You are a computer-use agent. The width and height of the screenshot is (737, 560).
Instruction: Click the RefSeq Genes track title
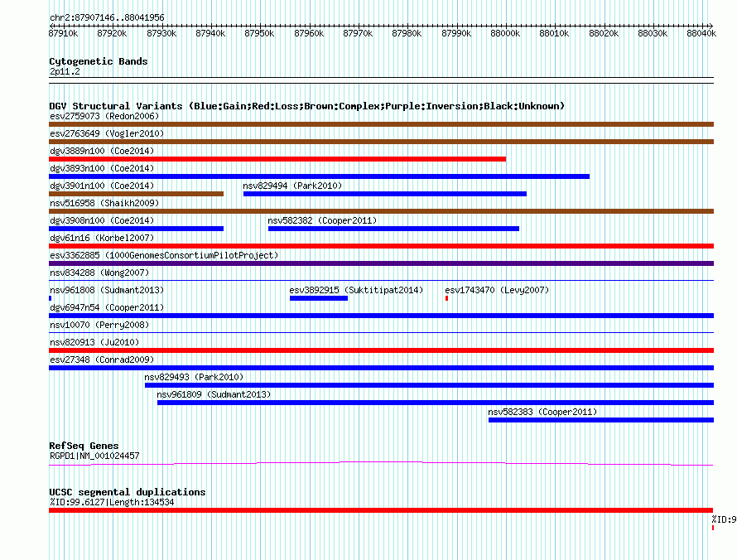coord(84,446)
